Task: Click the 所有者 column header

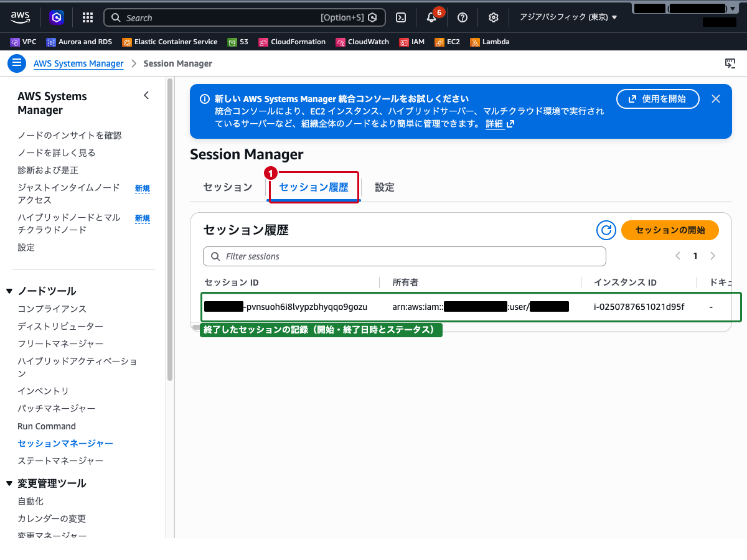Action: (x=405, y=282)
